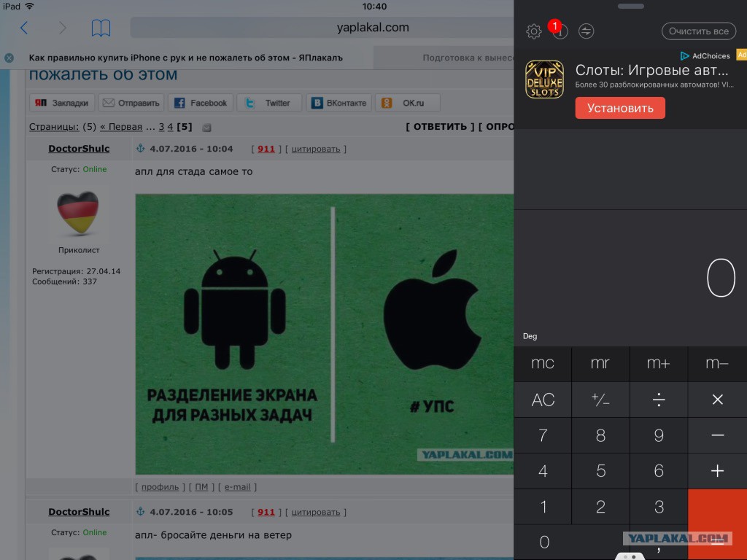Screen dimensions: 747x560
Task: Open e-mail link under first post
Action: pos(237,487)
